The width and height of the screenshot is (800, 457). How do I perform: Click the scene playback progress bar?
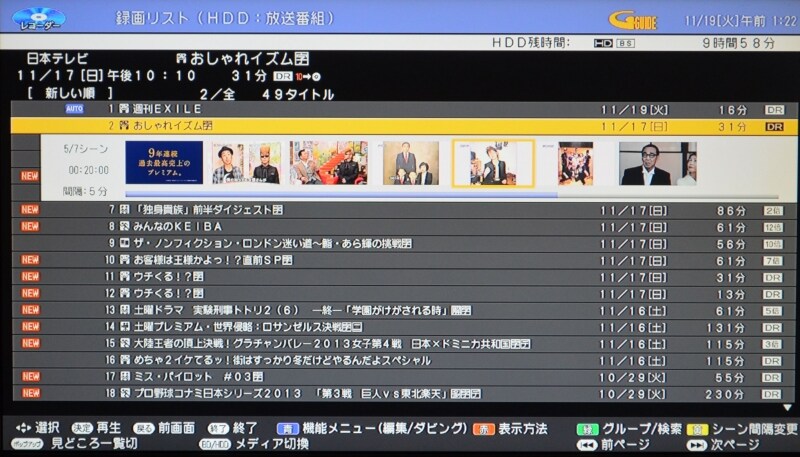pos(452,195)
